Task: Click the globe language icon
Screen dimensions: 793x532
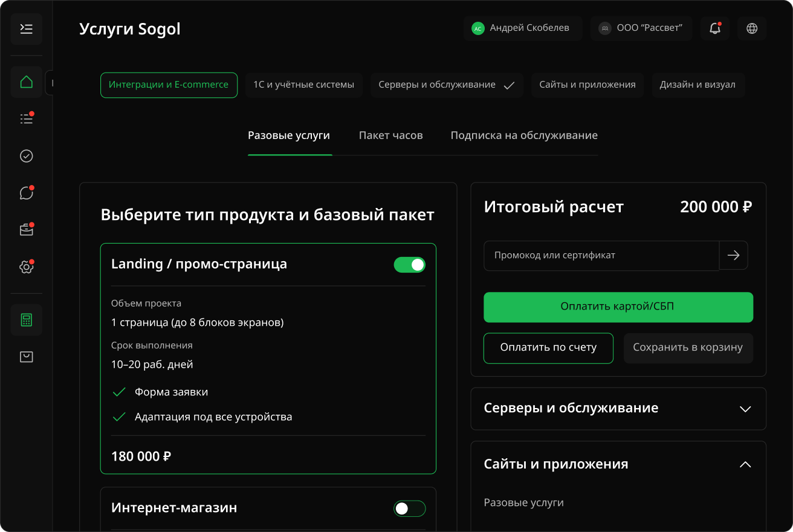Action: pyautogui.click(x=752, y=28)
